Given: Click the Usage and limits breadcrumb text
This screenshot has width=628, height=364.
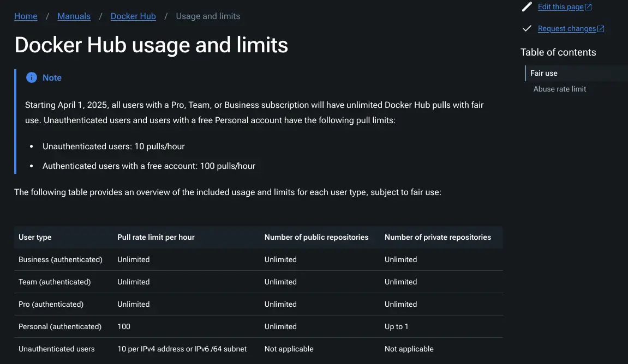Looking at the screenshot, I should pos(208,16).
